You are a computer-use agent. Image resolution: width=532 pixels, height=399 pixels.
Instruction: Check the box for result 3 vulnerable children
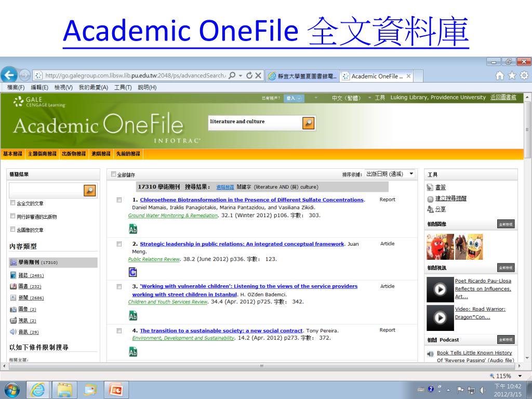(119, 287)
